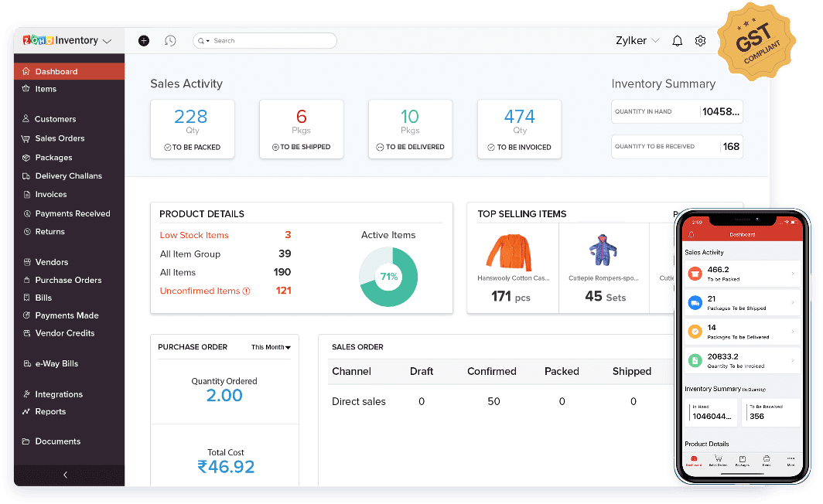823x504 pixels.
Task: Tap the Packages icon on the mobile nav
Action: [x=743, y=458]
